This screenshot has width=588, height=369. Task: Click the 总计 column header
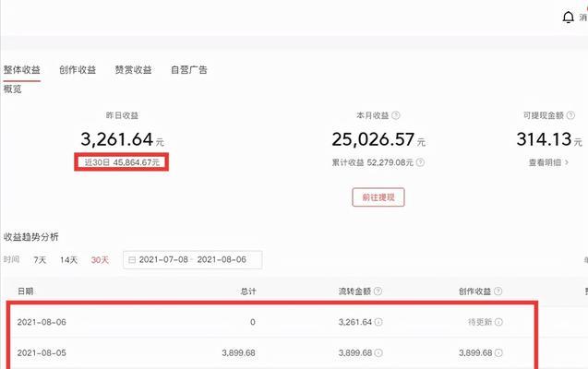[248, 292]
